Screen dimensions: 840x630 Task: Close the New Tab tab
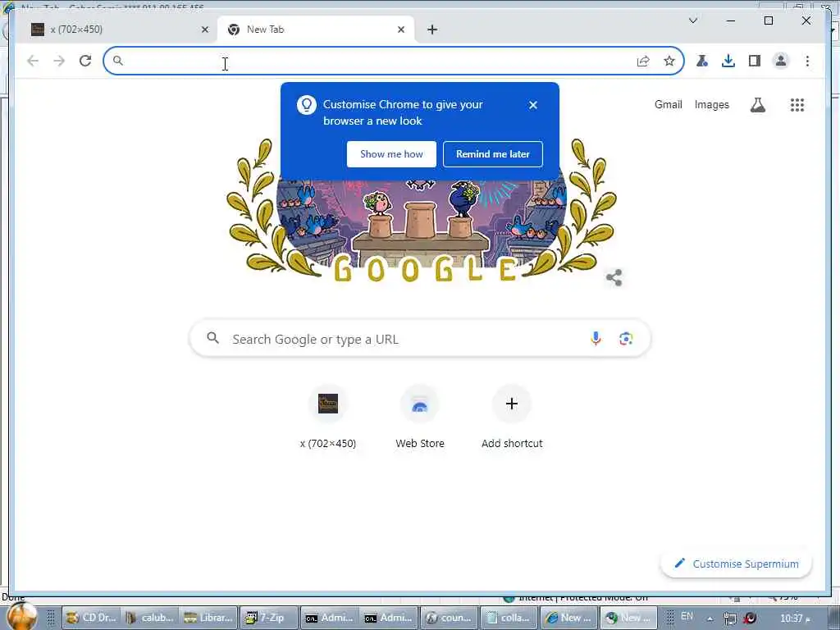tap(400, 30)
